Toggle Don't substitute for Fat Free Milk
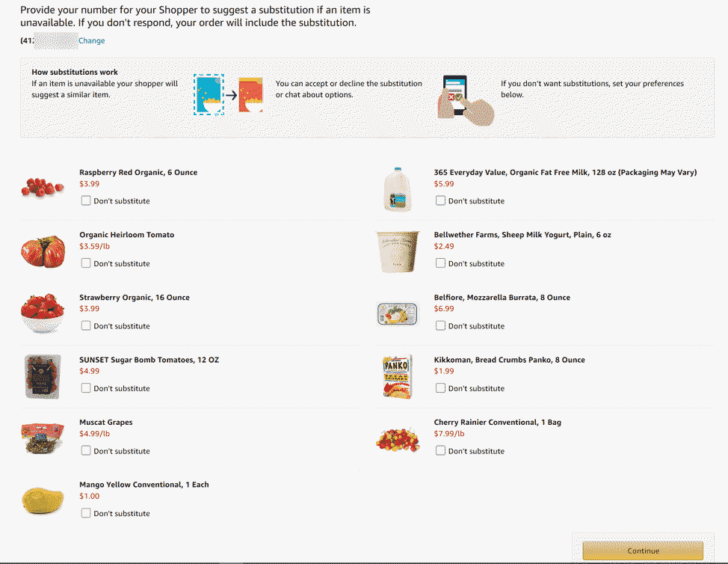This screenshot has height=564, width=728. 440,200
